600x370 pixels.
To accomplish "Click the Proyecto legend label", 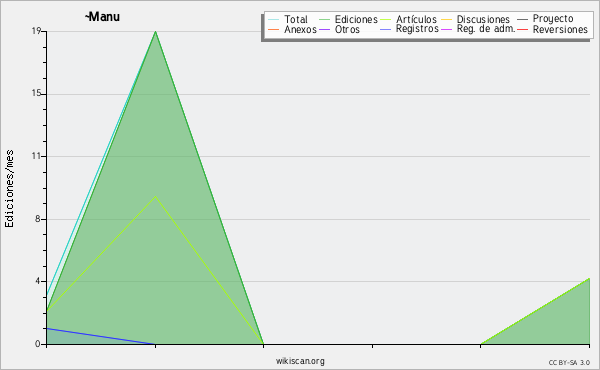I will (553, 19).
